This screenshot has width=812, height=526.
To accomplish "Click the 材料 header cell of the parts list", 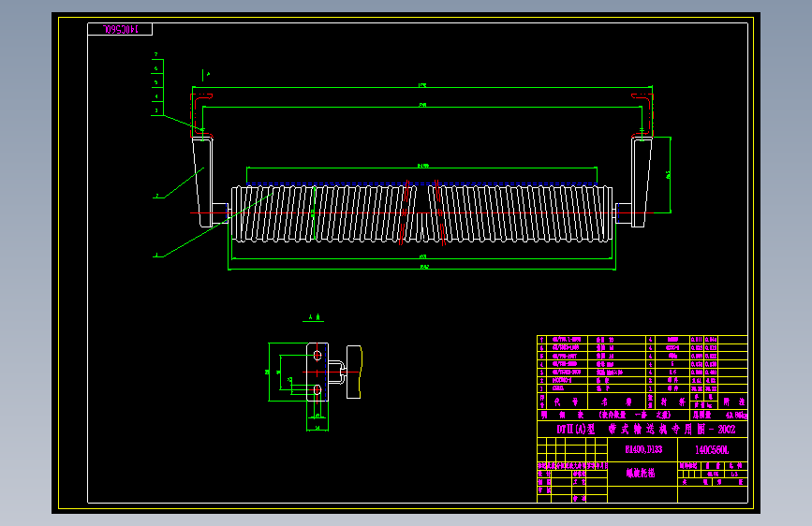I will (x=672, y=402).
